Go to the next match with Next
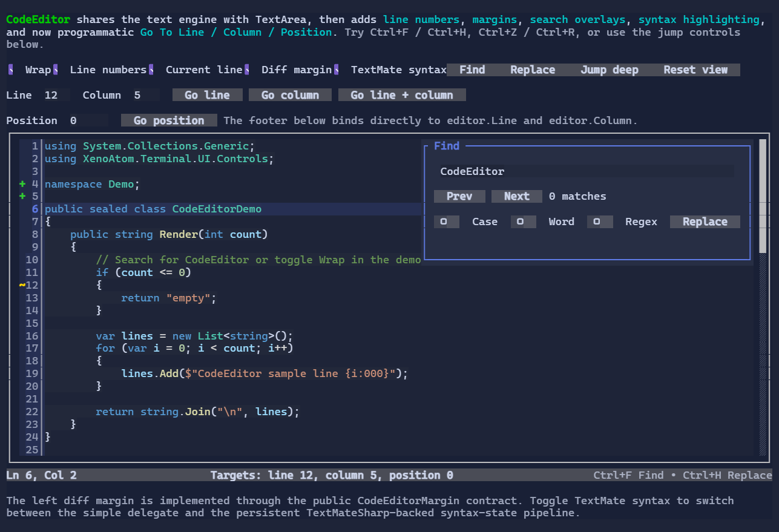 click(517, 197)
